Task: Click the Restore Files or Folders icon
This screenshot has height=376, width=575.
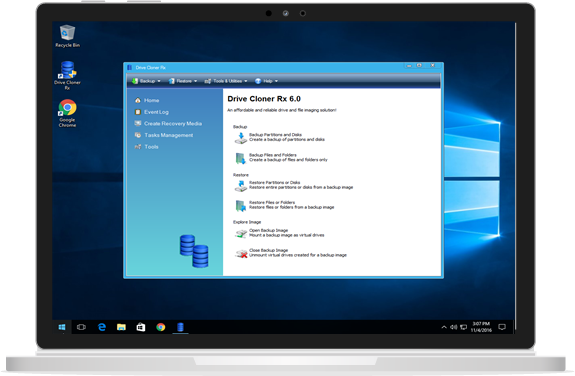Action: pos(241,206)
